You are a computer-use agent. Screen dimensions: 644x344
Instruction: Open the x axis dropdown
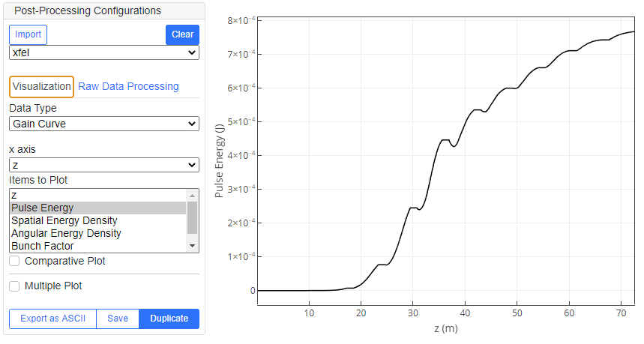tap(103, 165)
